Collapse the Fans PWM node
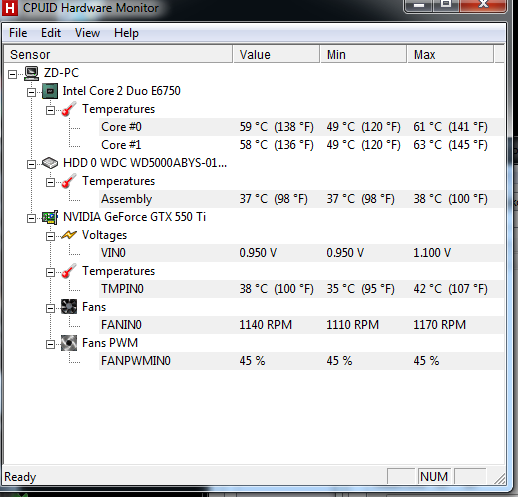518x497 pixels. (50, 344)
